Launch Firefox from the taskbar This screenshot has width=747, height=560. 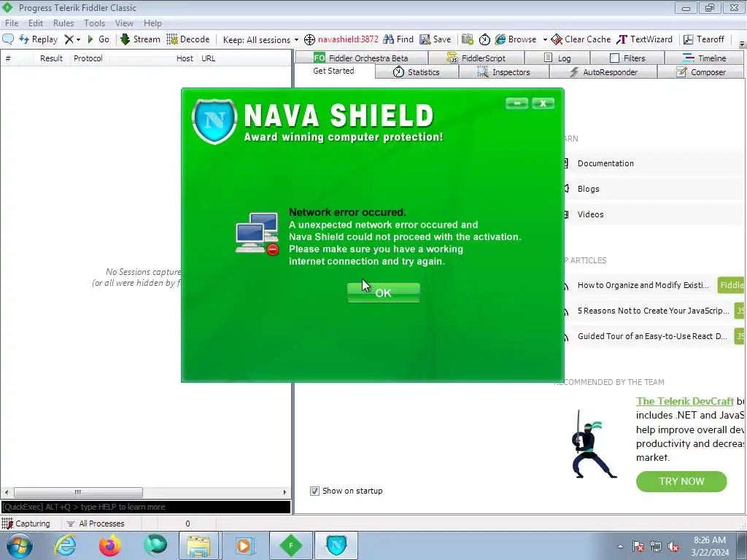coord(110,545)
